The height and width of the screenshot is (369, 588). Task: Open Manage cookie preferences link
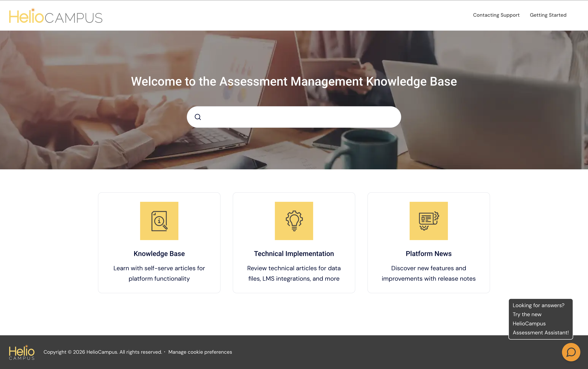pyautogui.click(x=200, y=352)
